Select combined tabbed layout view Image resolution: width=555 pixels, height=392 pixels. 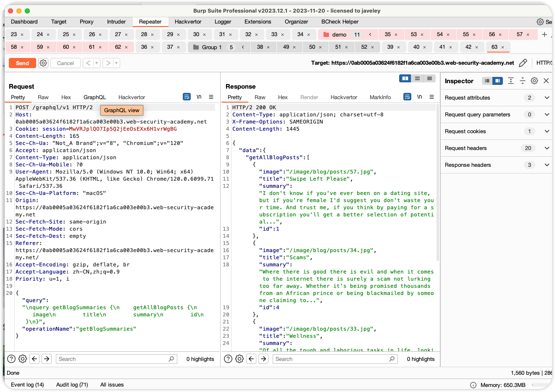[429, 78]
